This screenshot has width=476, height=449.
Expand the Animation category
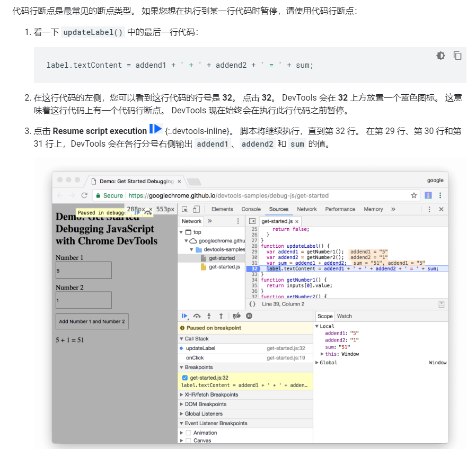tap(181, 433)
